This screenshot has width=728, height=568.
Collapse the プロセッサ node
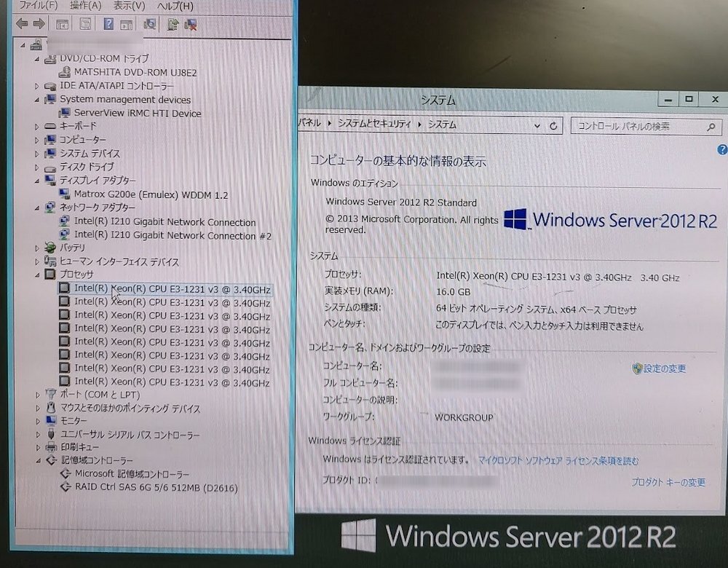(37, 275)
